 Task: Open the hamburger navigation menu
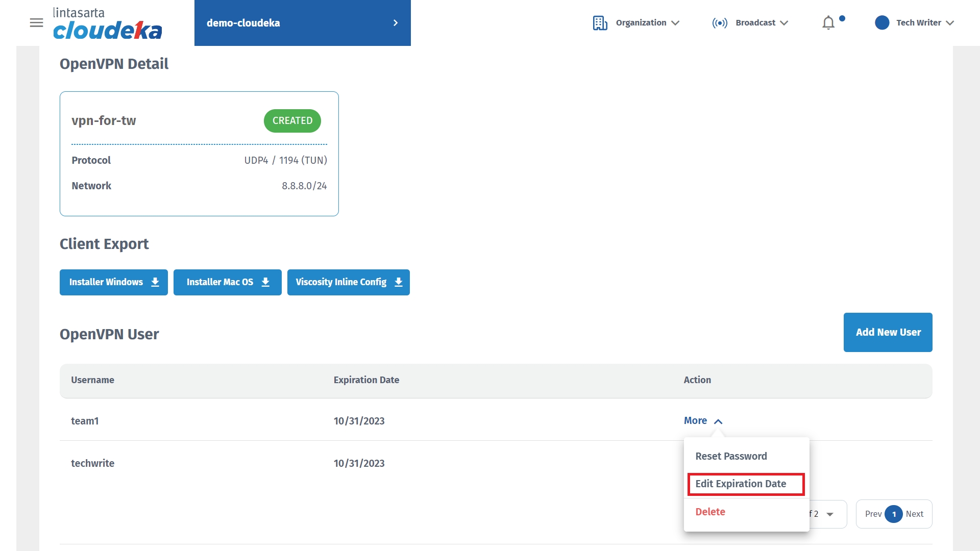(36, 22)
